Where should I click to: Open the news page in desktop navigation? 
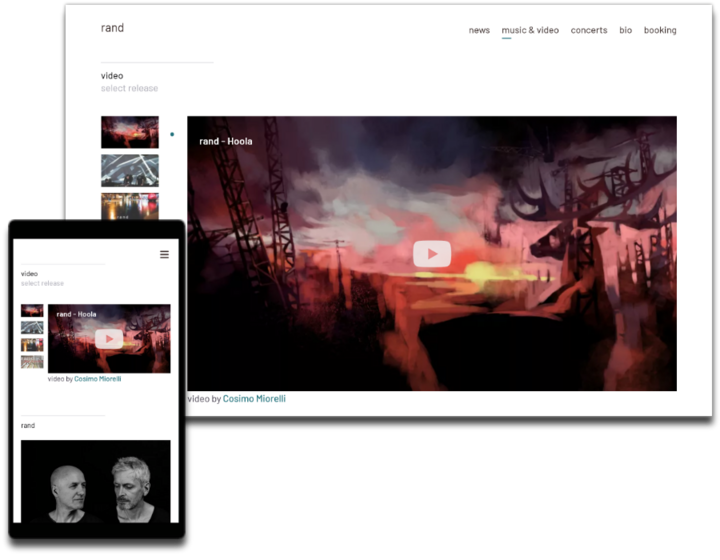pos(479,30)
